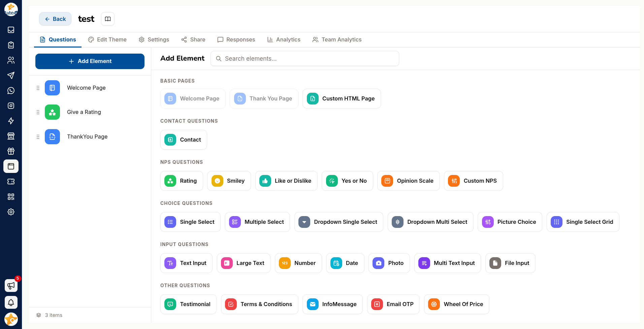Add a Dropdown Single Select element
Image resolution: width=644 pixels, height=329 pixels.
tap(339, 222)
